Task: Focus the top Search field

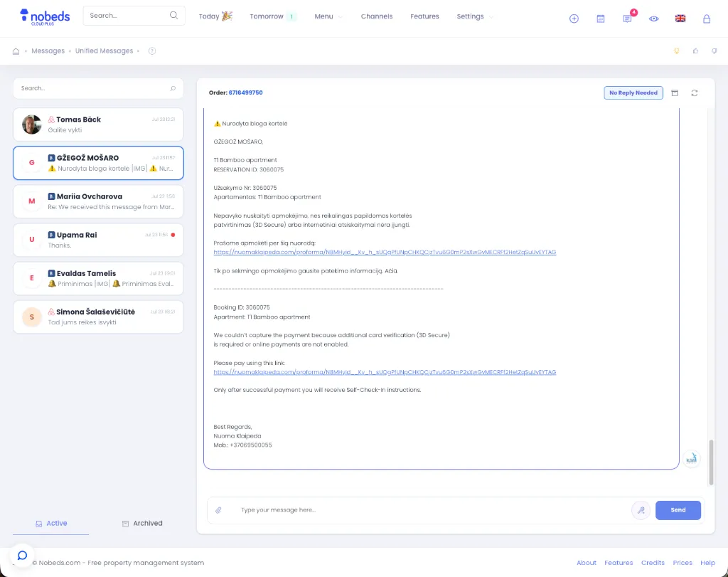Action: [x=134, y=16]
